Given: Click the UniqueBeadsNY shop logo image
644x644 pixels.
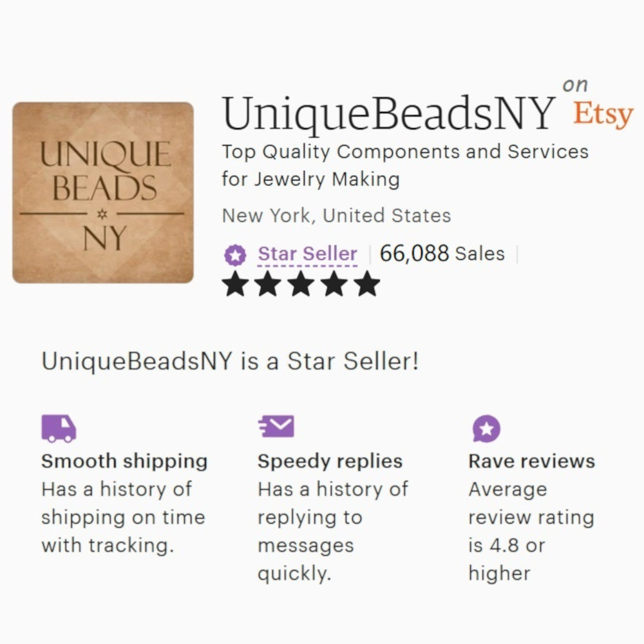Looking at the screenshot, I should click(103, 193).
